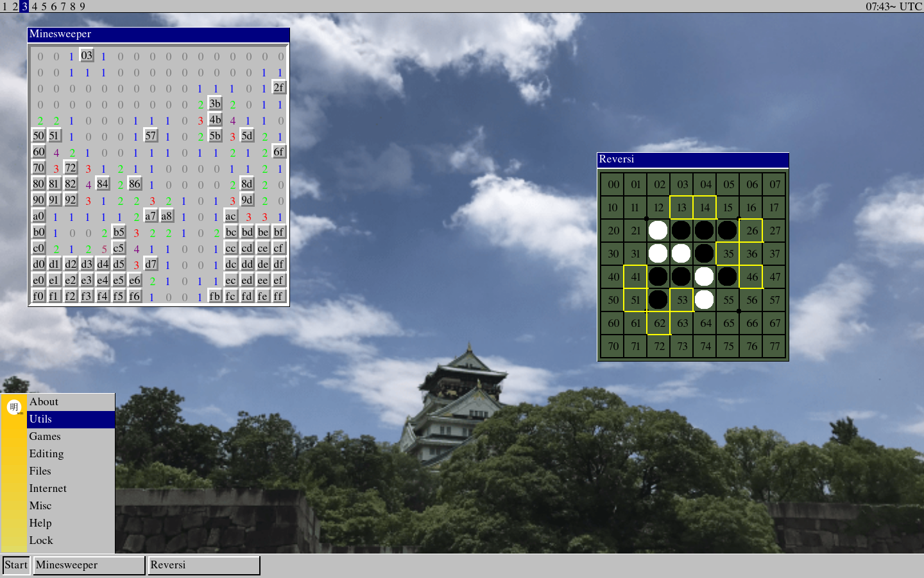The height and width of the screenshot is (578, 924).
Task: Click the Reversi window title bar
Action: coord(692,159)
